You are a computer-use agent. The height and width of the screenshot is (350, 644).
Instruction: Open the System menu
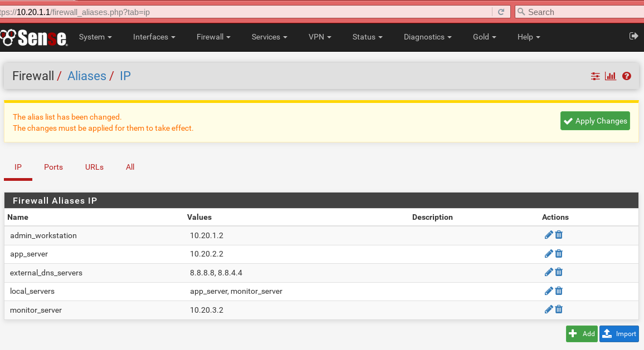click(95, 37)
